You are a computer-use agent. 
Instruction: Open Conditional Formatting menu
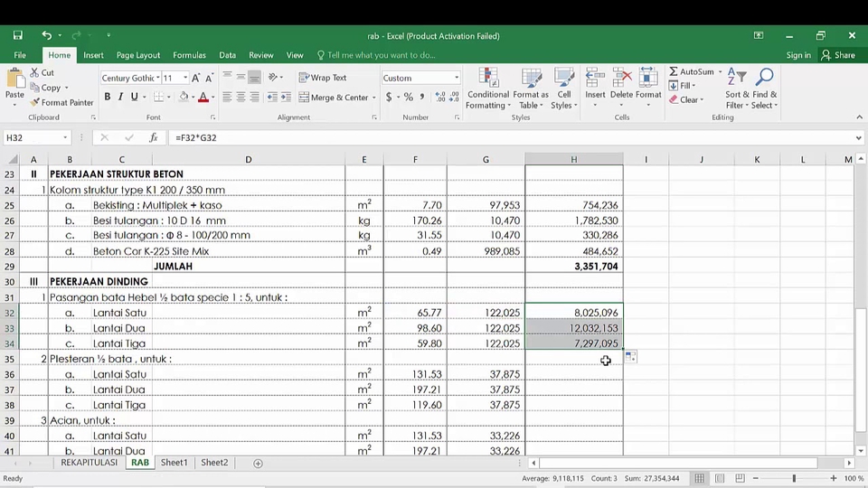point(487,88)
